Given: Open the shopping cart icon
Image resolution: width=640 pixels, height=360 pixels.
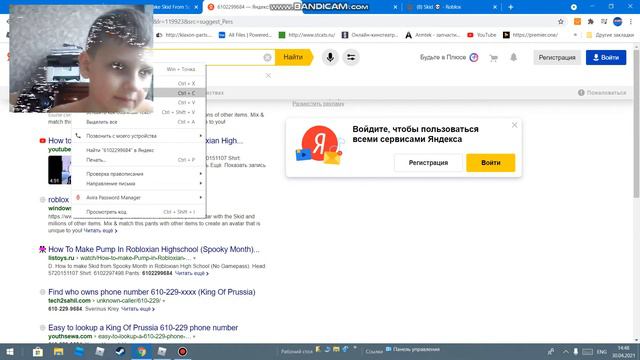Looking at the screenshot, I should click(x=494, y=58).
